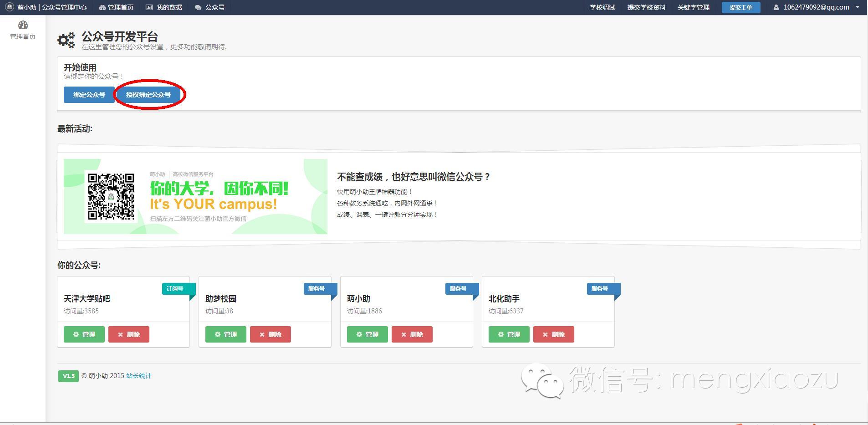Click gear icon on 助梦校园 管理 button
Screen dimensions: 868x425
tap(218, 334)
